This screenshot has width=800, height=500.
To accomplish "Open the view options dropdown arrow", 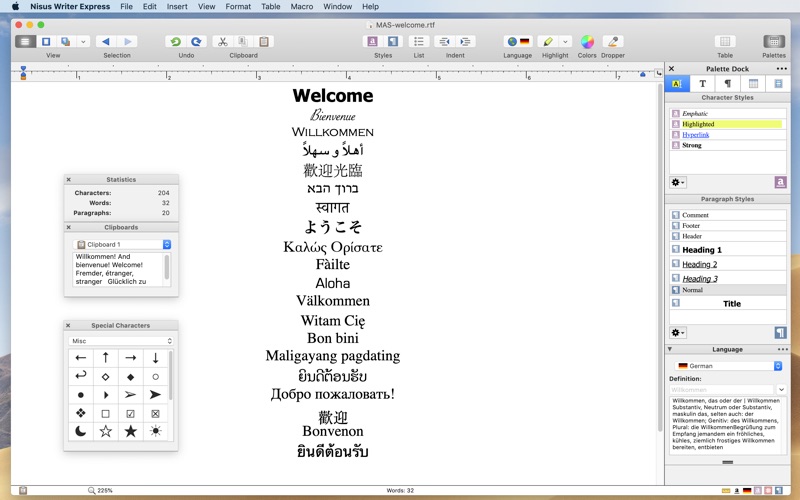I will coord(83,41).
